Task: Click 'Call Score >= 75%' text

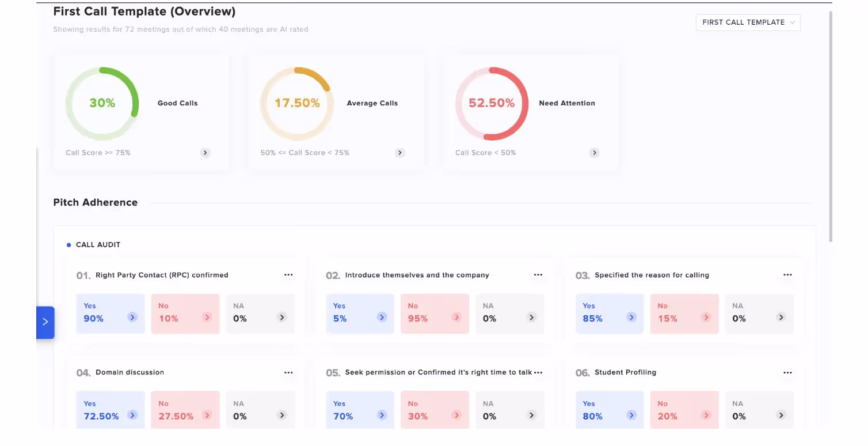Action: pos(98,153)
